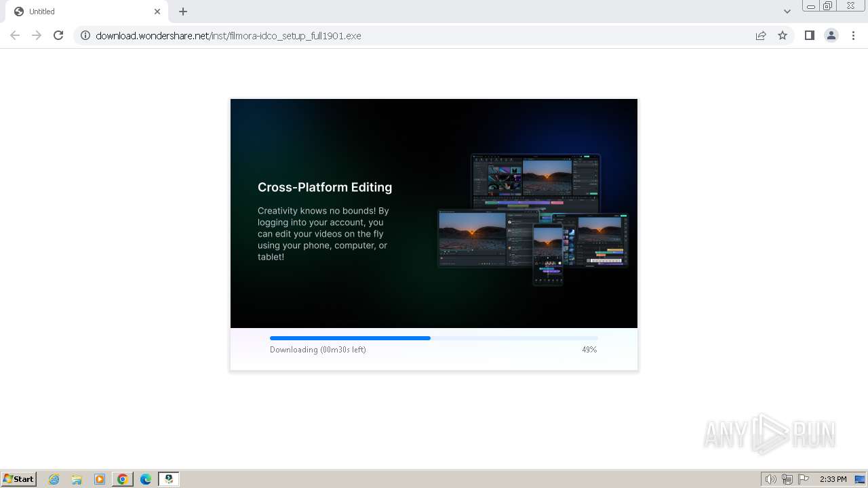The width and height of the screenshot is (868, 488).
Task: Close the Chrome window
Action: pos(850,6)
